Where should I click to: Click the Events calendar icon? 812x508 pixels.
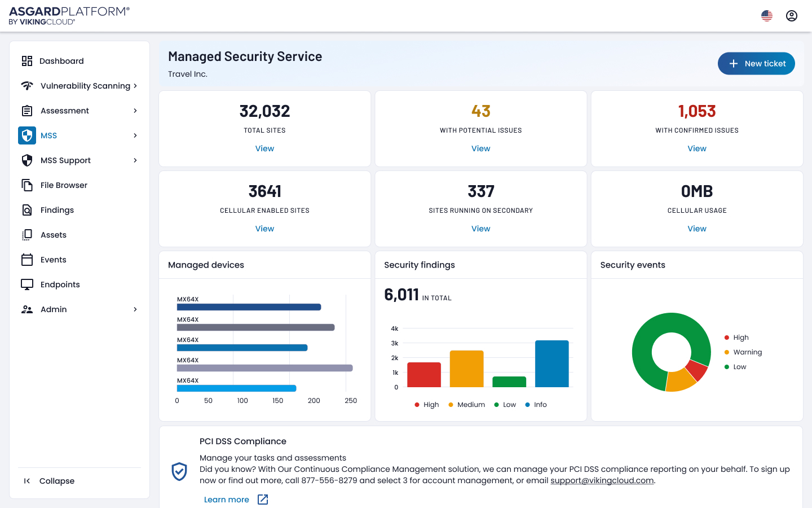(27, 260)
